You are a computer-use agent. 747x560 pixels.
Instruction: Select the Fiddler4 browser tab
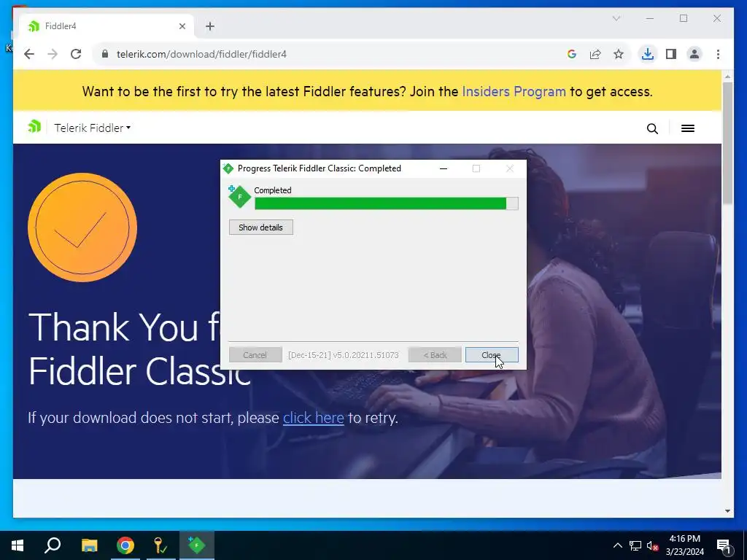click(x=107, y=26)
